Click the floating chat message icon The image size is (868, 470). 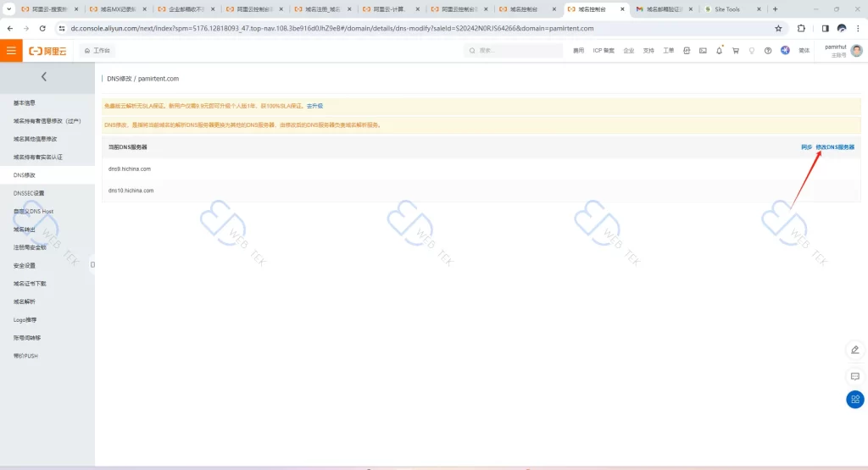(x=854, y=375)
